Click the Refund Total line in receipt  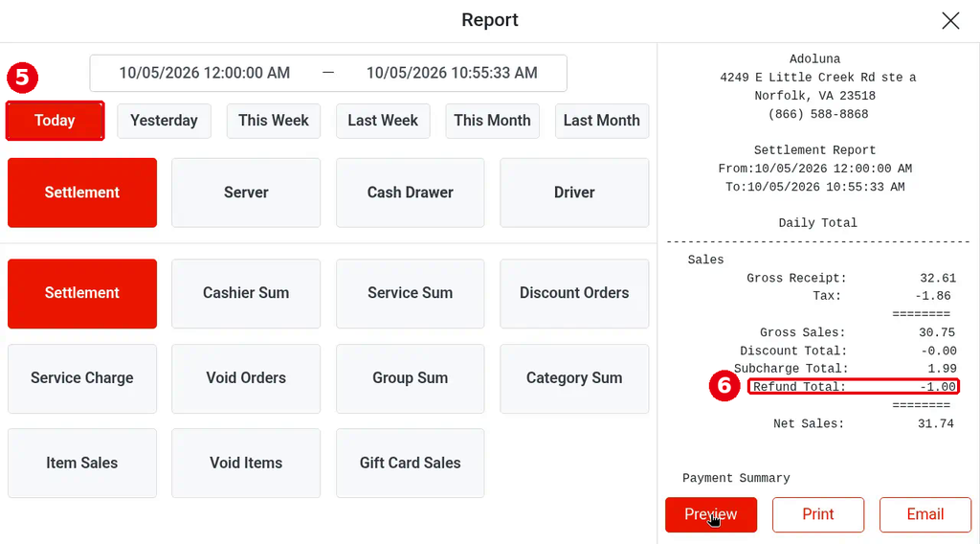854,387
